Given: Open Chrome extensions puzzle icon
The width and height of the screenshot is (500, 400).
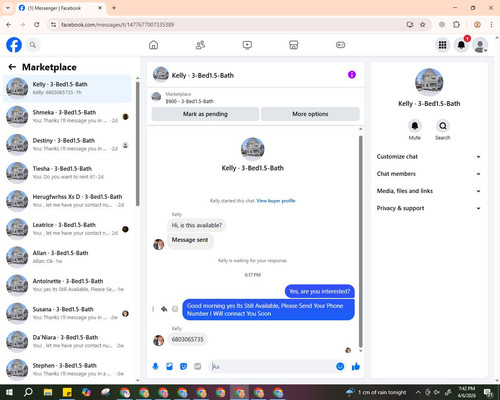Looking at the screenshot, I should [456, 25].
